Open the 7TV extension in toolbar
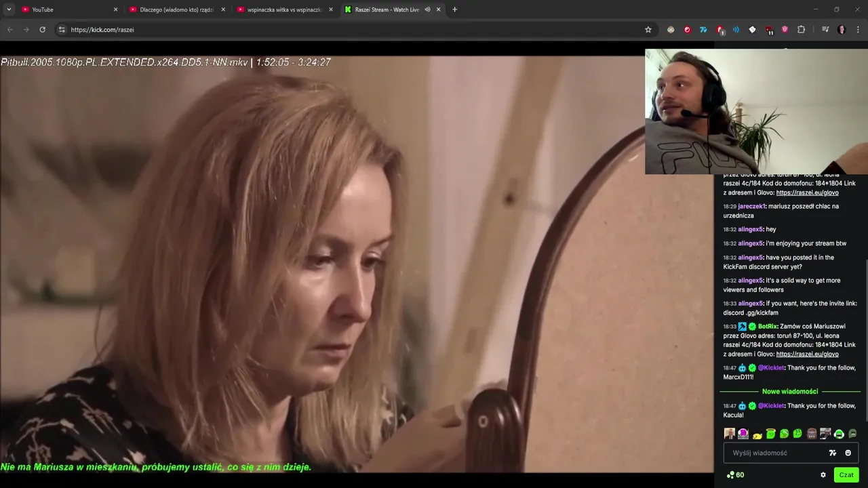The width and height of the screenshot is (868, 488). (703, 30)
